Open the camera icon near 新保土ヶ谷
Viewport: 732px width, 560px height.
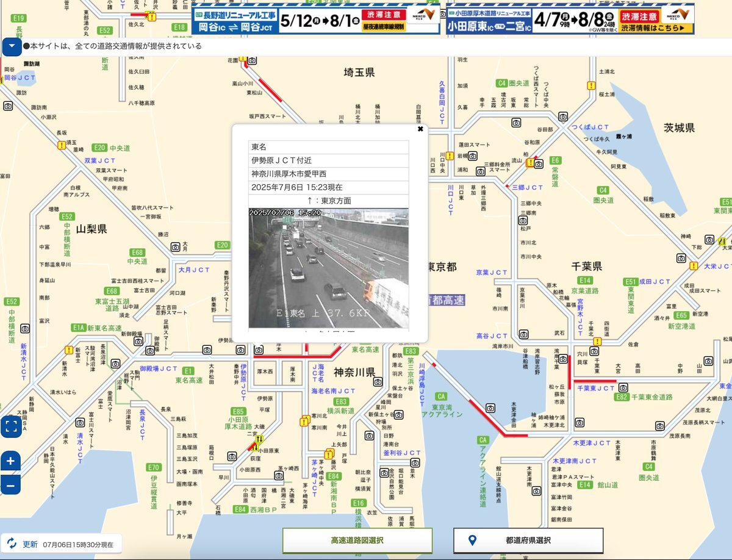398,415
